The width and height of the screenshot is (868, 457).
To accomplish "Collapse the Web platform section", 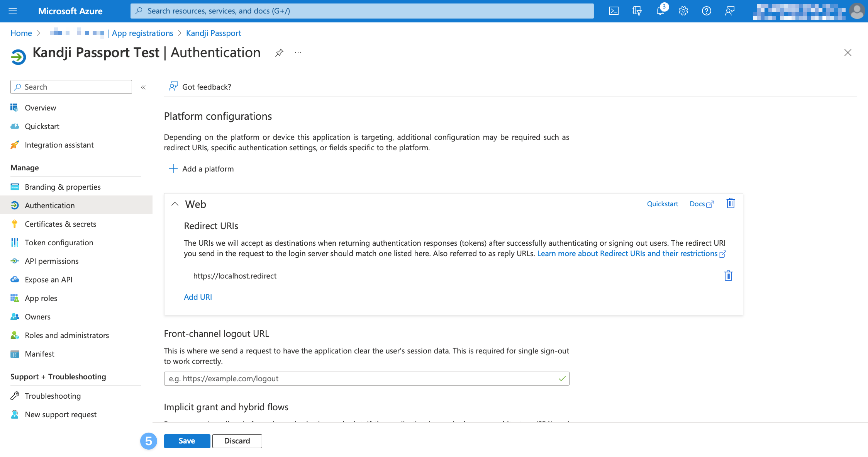I will (175, 204).
